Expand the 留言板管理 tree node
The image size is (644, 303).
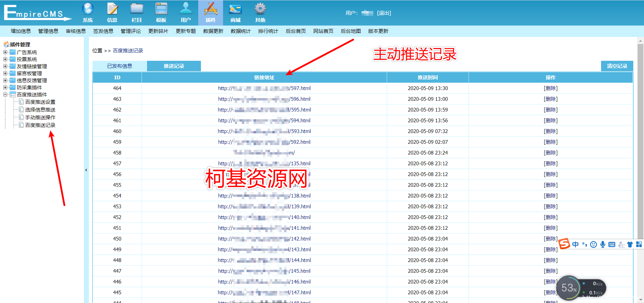[x=5, y=73]
